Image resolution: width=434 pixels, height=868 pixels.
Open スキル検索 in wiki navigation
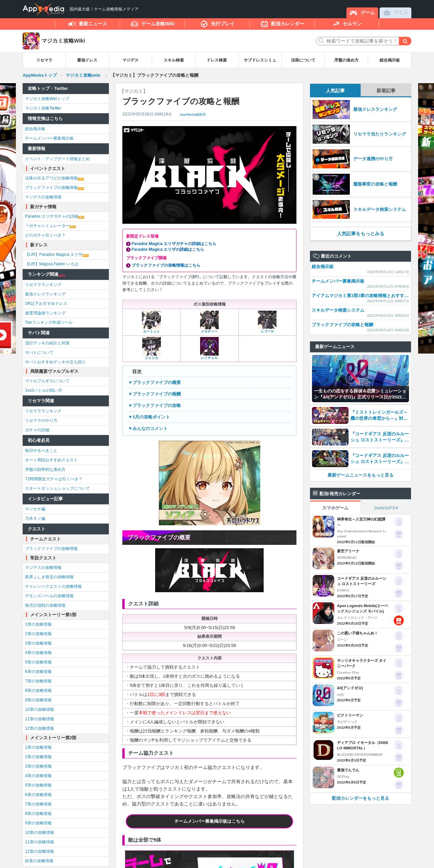(174, 60)
